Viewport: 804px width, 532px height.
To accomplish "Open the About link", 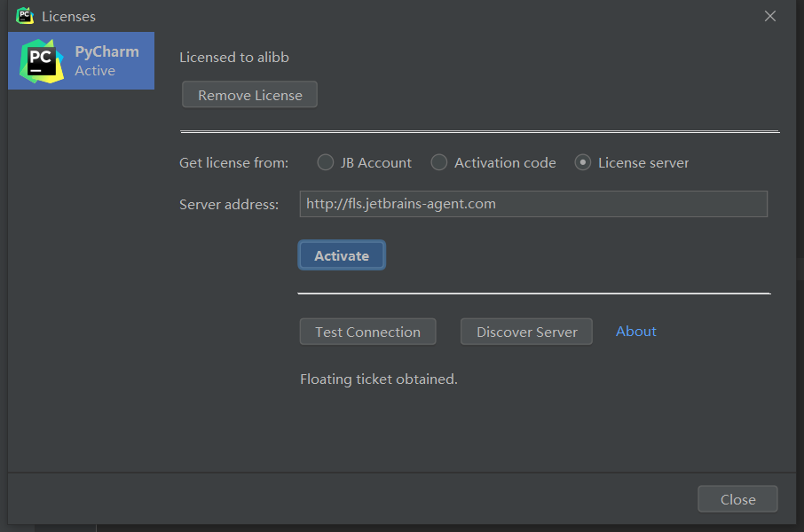I will (x=635, y=331).
